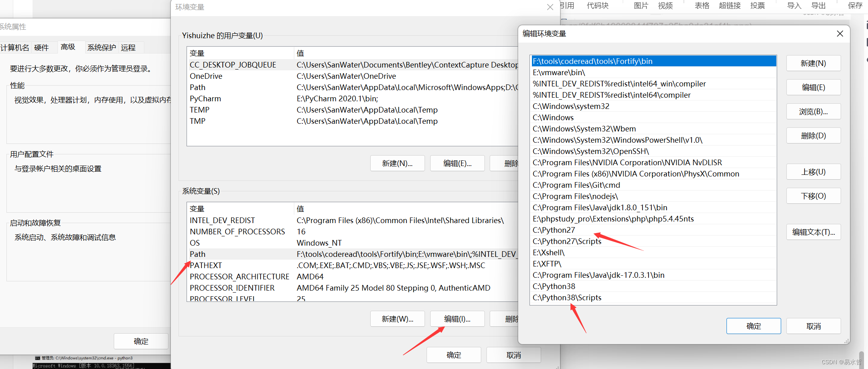Select OneDrive user variable row
The height and width of the screenshot is (369, 868).
tap(353, 76)
